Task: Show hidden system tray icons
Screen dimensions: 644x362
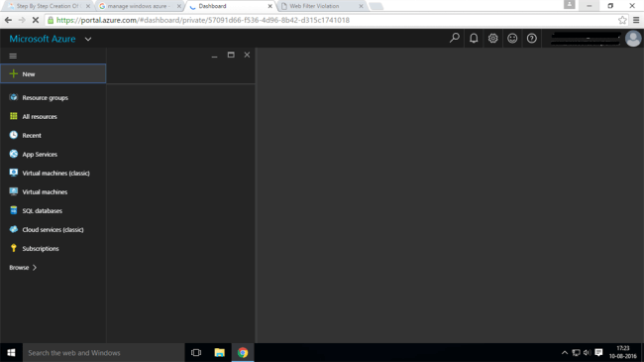Action: coord(565,353)
